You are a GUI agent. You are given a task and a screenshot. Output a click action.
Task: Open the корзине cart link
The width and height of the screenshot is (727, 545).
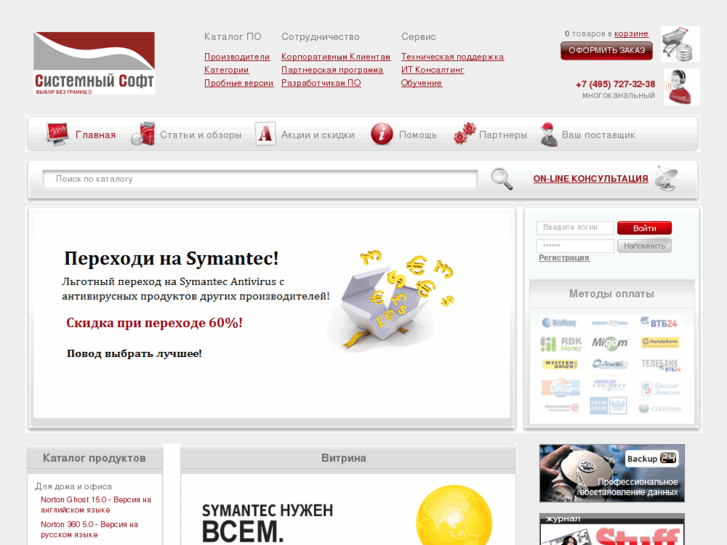click(x=631, y=34)
